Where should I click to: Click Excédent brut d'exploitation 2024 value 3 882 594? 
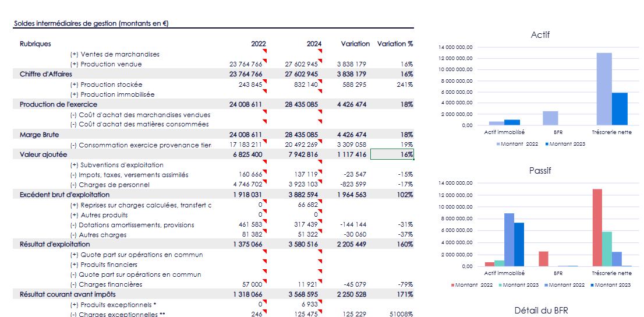pos(301,195)
